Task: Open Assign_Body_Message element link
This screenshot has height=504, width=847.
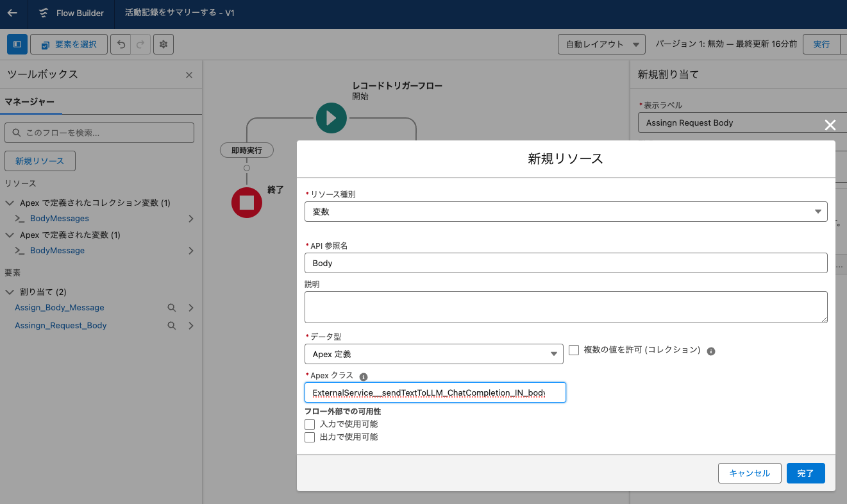Action: (x=60, y=308)
